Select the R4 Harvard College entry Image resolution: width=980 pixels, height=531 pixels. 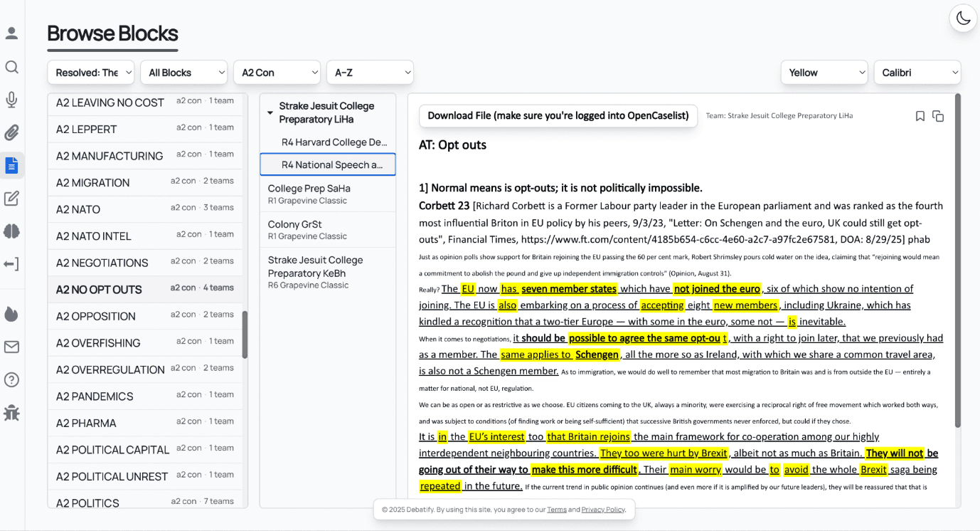click(334, 142)
